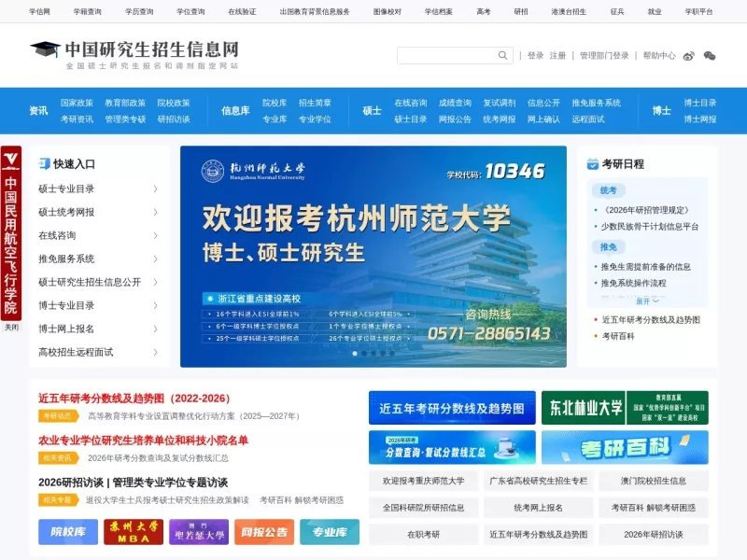747x560 pixels.
Task: Open 管理部门登录 link
Action: 604,56
